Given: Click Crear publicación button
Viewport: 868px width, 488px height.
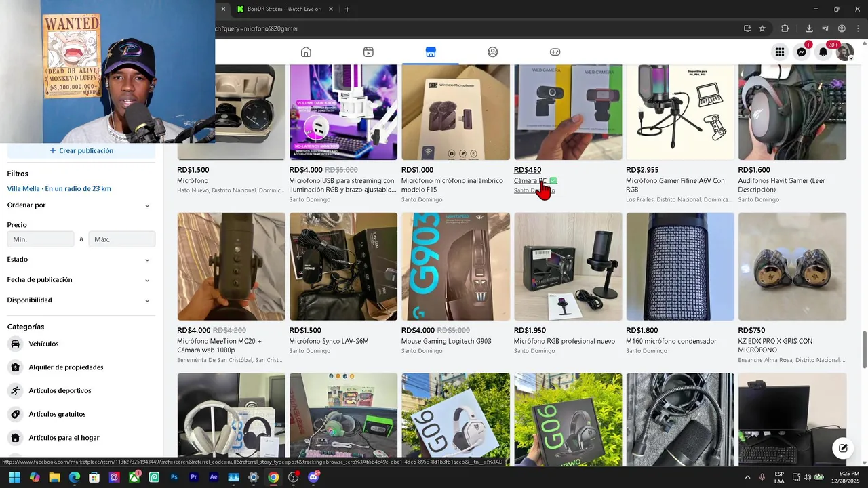Looking at the screenshot, I should click(x=81, y=150).
